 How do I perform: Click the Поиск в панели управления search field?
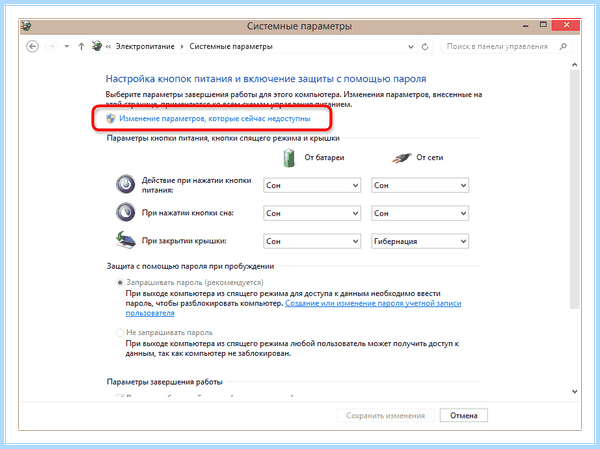tap(506, 47)
